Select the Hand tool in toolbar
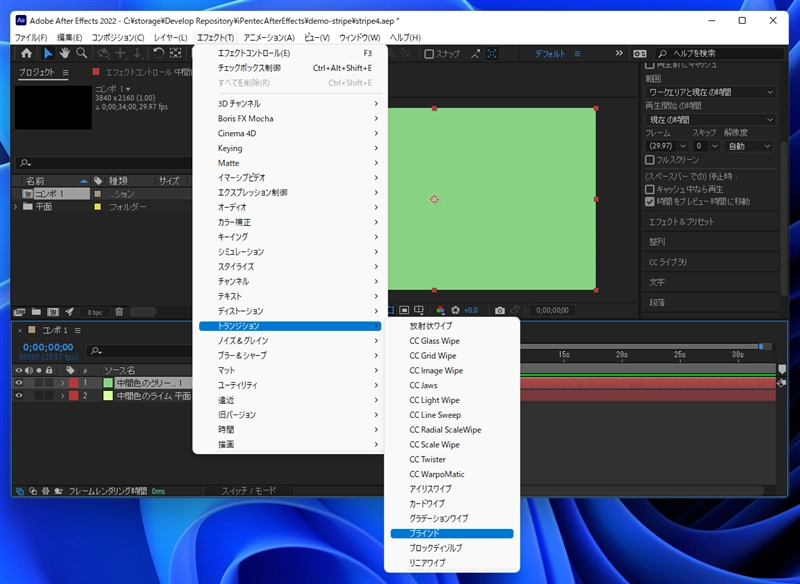The image size is (800, 584). (x=64, y=53)
